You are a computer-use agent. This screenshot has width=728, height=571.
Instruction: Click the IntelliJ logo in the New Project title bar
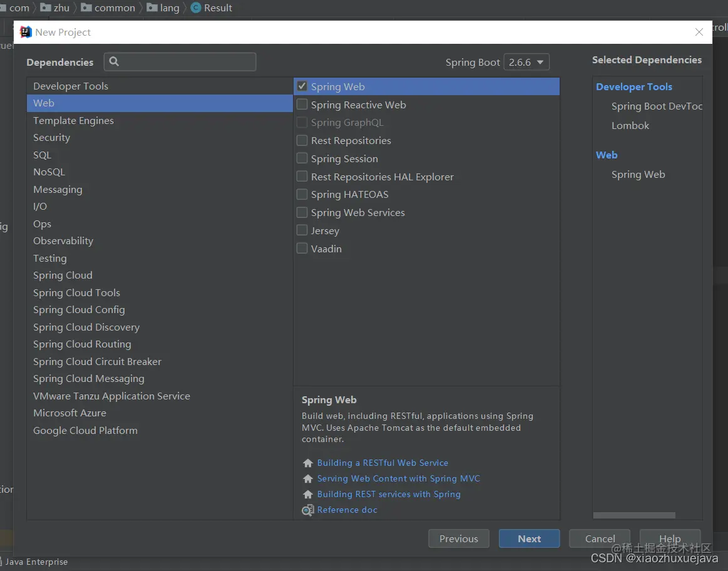point(26,32)
